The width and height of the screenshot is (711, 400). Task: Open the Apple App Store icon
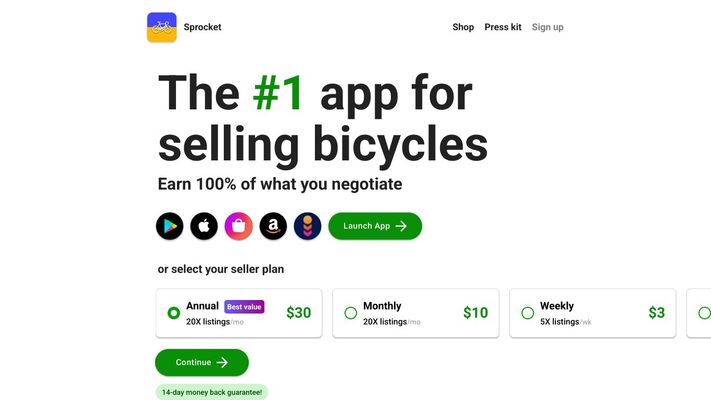click(x=204, y=226)
